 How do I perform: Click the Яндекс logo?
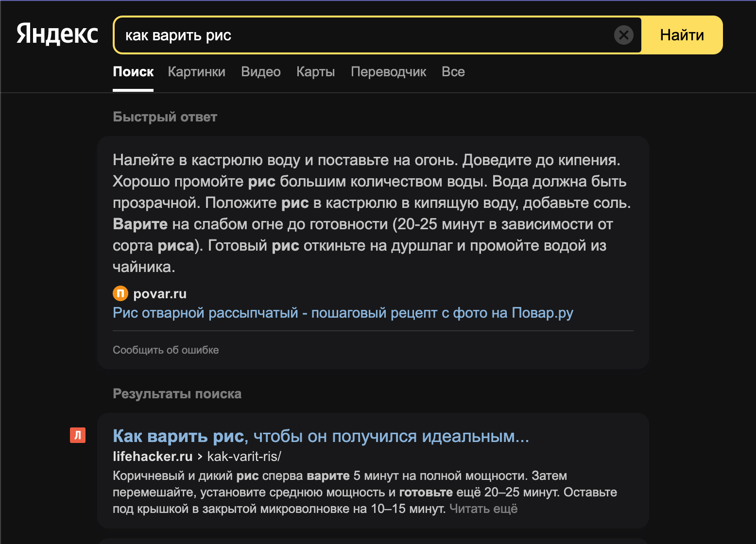coord(57,34)
